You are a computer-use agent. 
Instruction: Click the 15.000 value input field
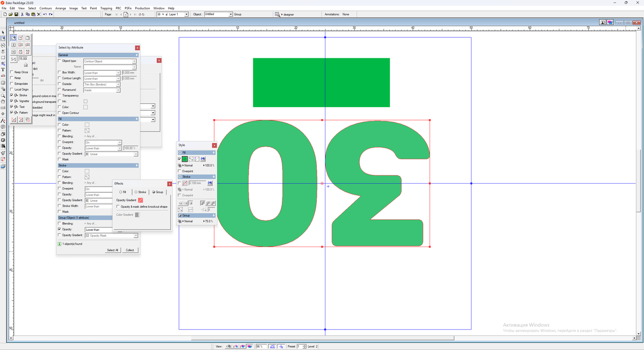tap(23, 59)
